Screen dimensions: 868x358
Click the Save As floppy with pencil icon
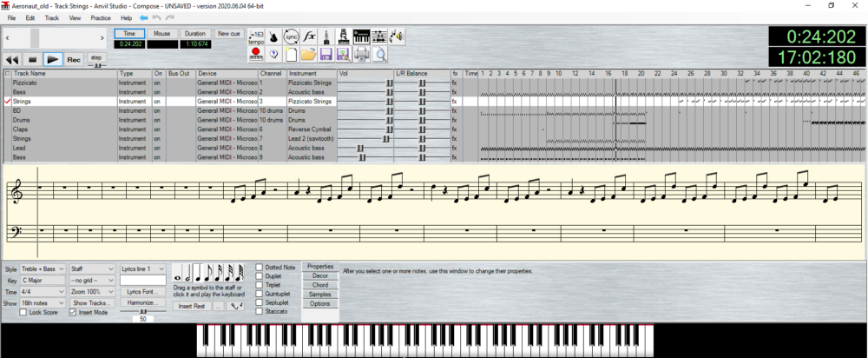point(343,55)
